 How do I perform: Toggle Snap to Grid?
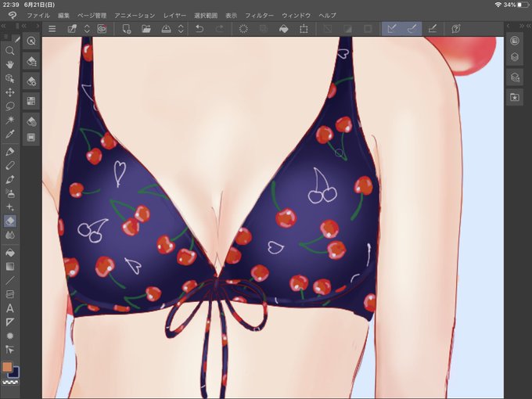(432, 29)
